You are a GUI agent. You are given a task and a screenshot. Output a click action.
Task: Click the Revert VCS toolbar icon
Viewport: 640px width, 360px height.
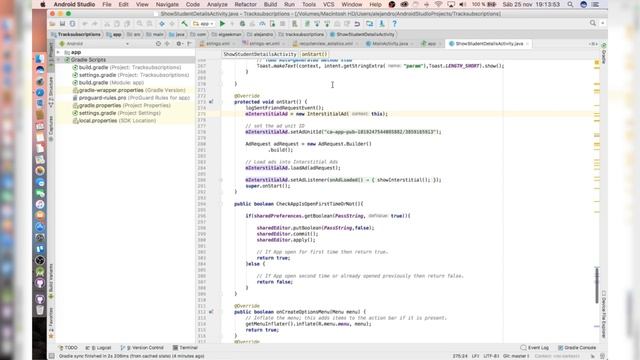tap(357, 24)
